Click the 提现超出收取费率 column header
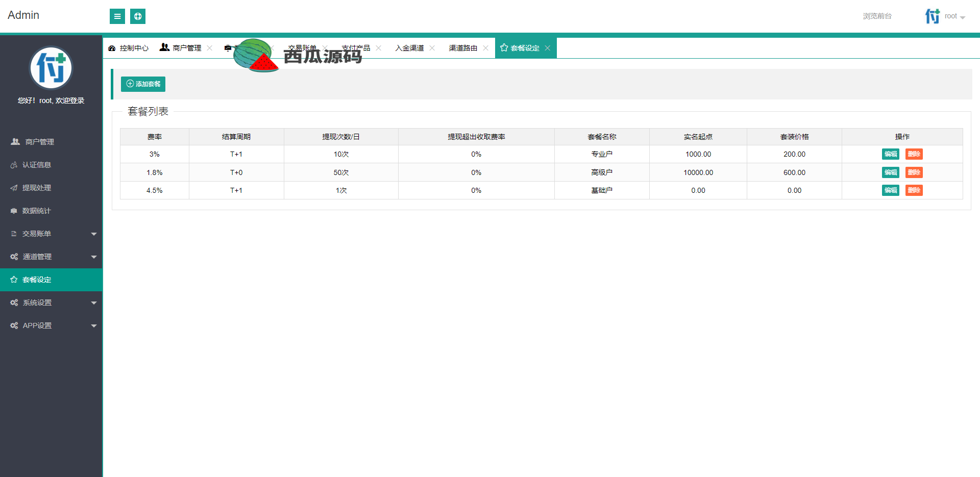The image size is (980, 477). (x=476, y=137)
